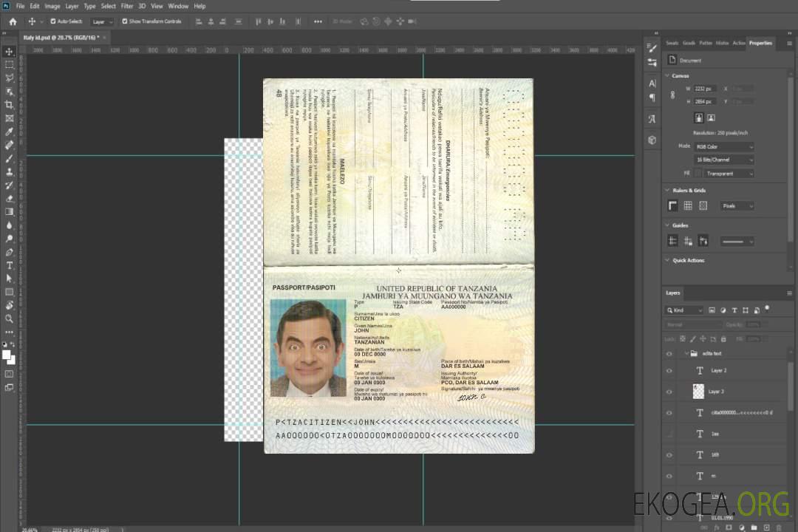Click the delete layer trash icon
Viewport: 798px width, 532px height.
(x=779, y=528)
